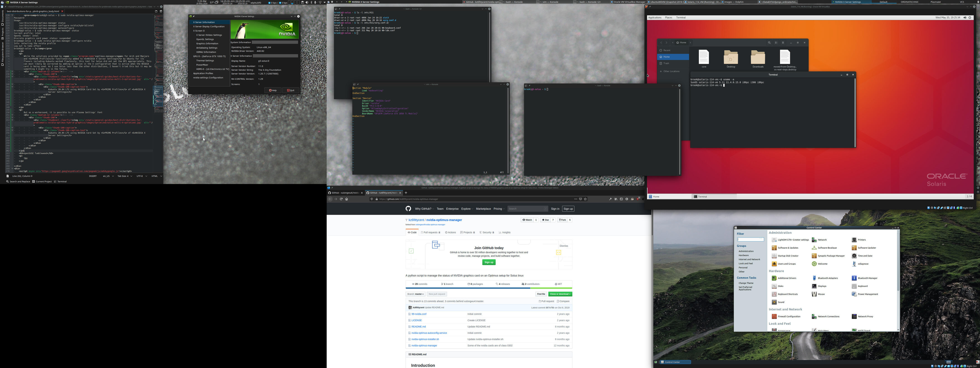Image resolution: width=980 pixels, height=368 pixels.
Task: Open Software Boutique in Control Center
Action: [x=824, y=248]
